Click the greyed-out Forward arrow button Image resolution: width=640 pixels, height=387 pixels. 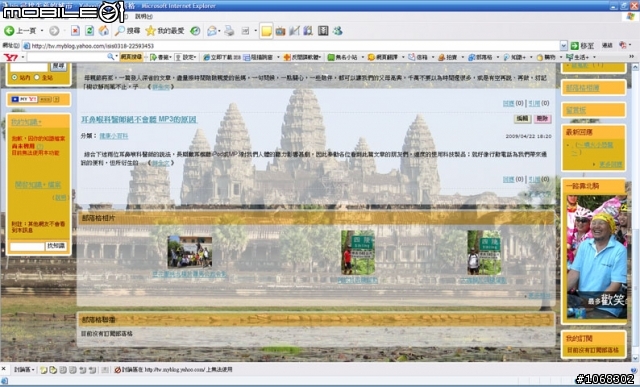tap(54, 31)
